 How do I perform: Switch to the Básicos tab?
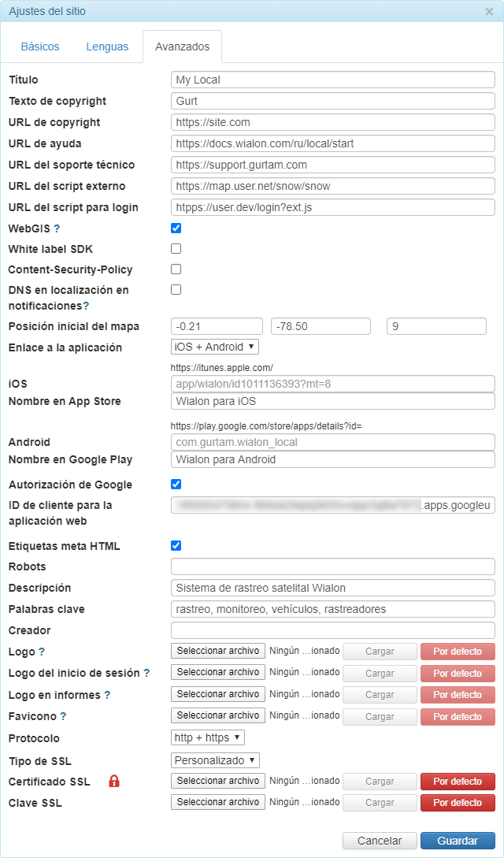point(40,46)
